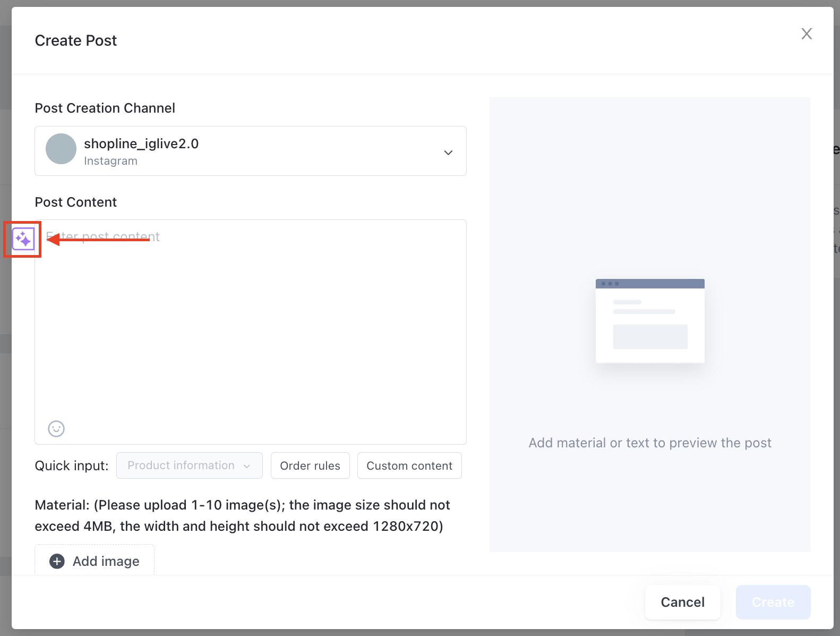This screenshot has width=840, height=636.
Task: Open the Product information dropdown
Action: click(190, 465)
